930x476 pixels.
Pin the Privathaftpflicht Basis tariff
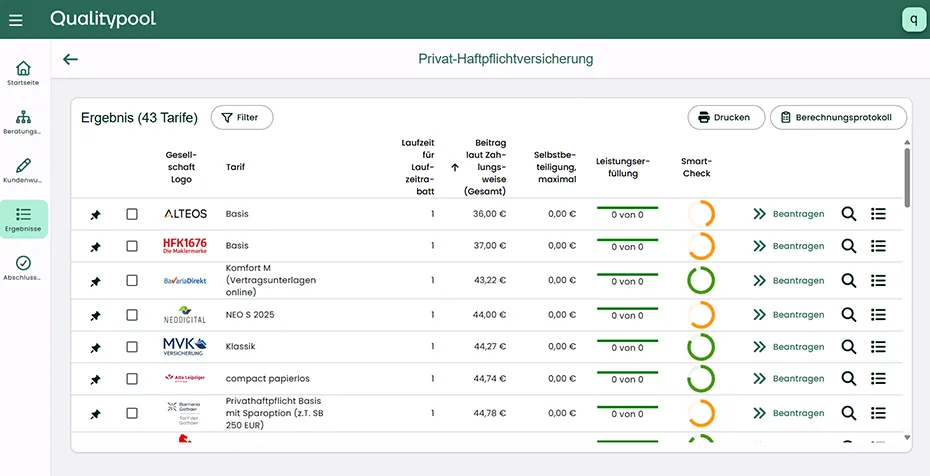95,414
